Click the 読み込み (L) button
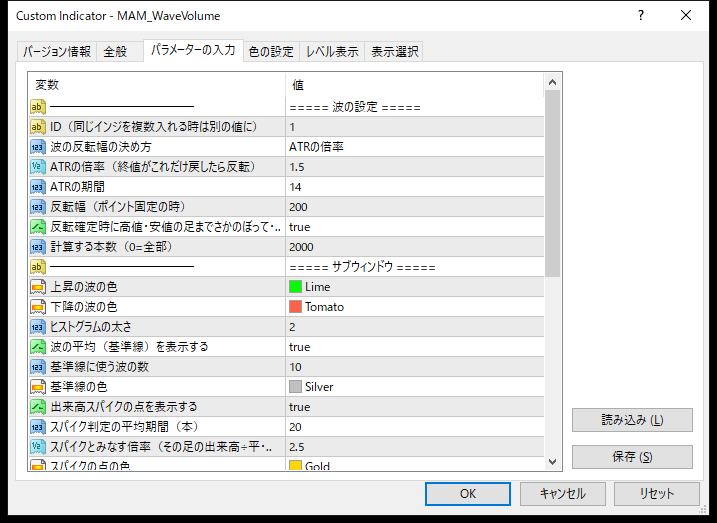Screen dimensions: 717x523 632,420
